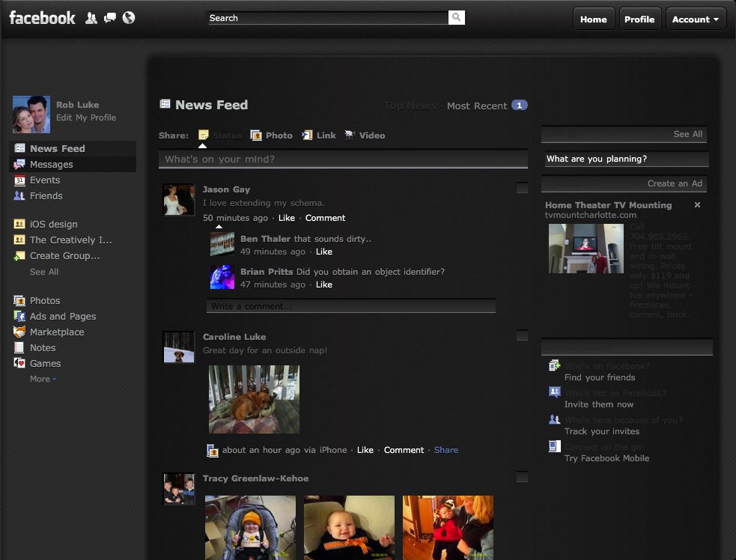Open Tracy Greenlaw-Kehoe's name link

point(255,478)
